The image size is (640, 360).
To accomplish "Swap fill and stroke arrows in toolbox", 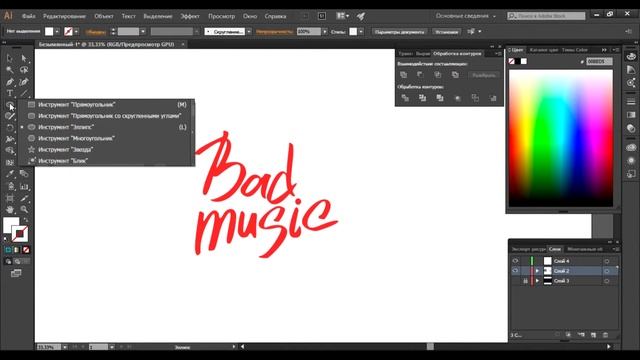I will [25, 220].
